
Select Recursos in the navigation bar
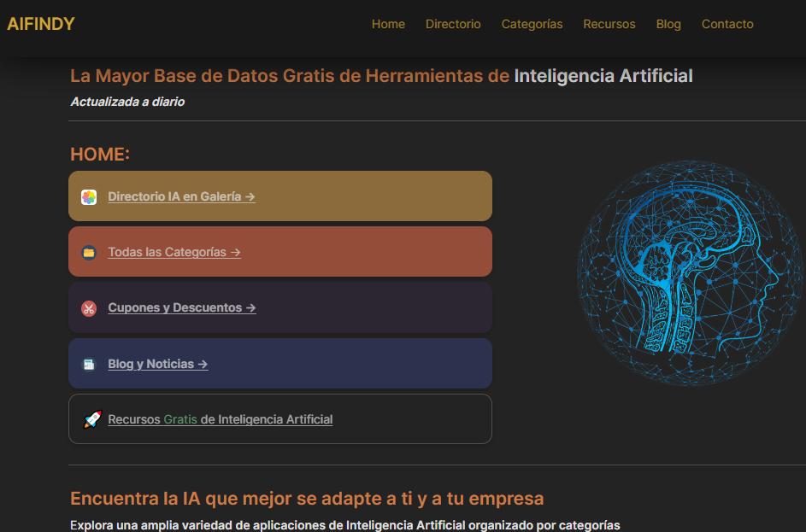609,24
